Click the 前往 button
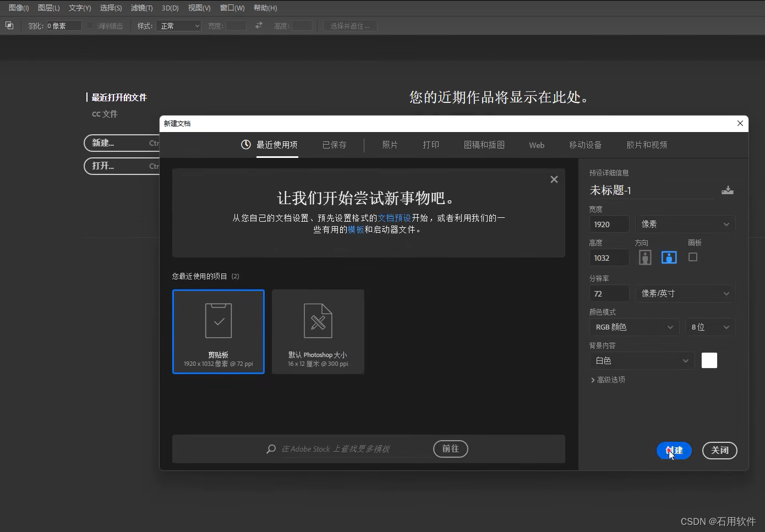 coord(451,449)
